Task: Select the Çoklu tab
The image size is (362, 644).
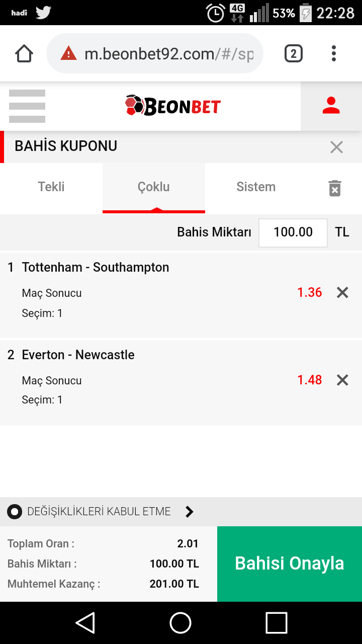Action: point(154,188)
